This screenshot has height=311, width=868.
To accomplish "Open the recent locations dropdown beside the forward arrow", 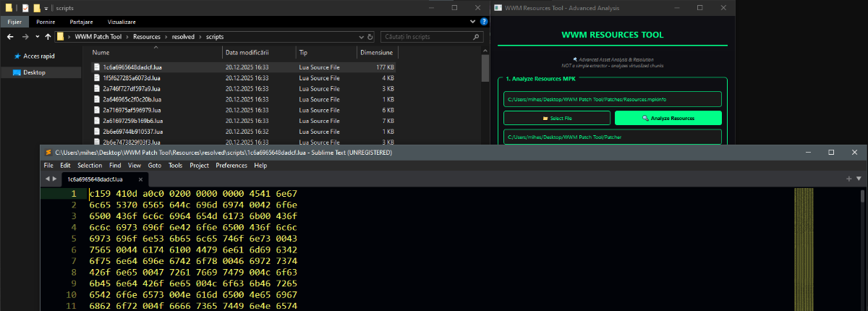I will (x=37, y=36).
